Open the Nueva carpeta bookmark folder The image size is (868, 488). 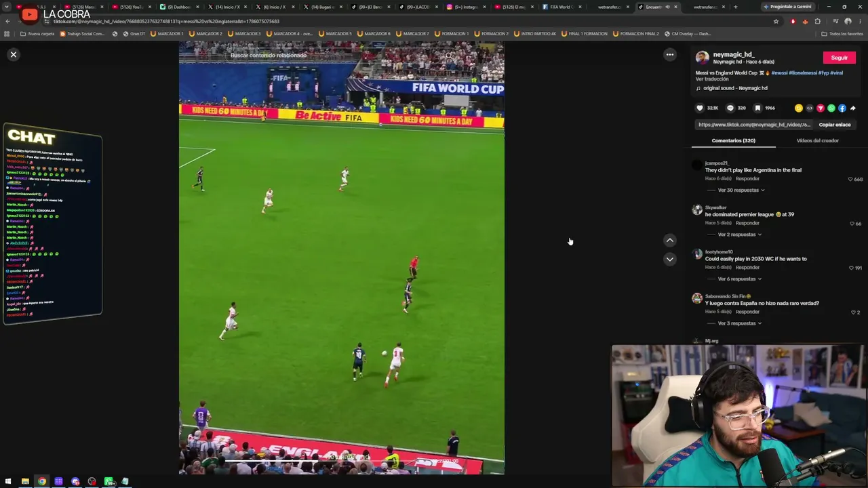point(37,34)
